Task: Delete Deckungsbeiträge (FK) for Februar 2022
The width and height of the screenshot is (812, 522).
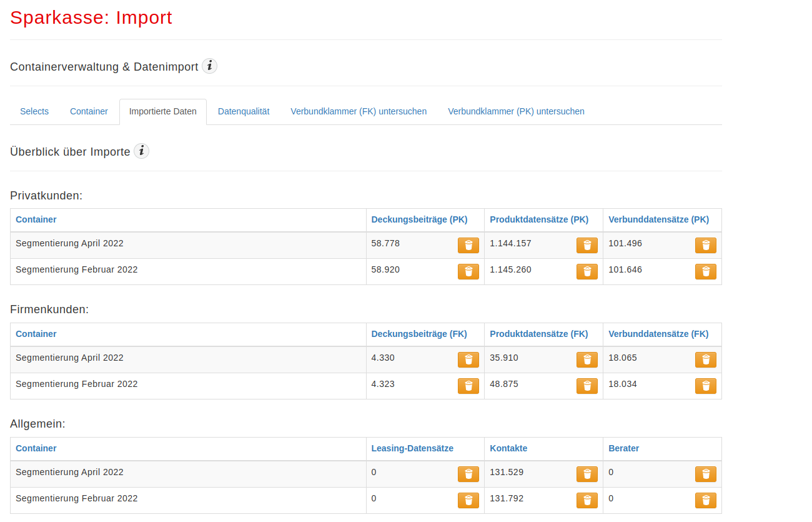Action: point(468,386)
